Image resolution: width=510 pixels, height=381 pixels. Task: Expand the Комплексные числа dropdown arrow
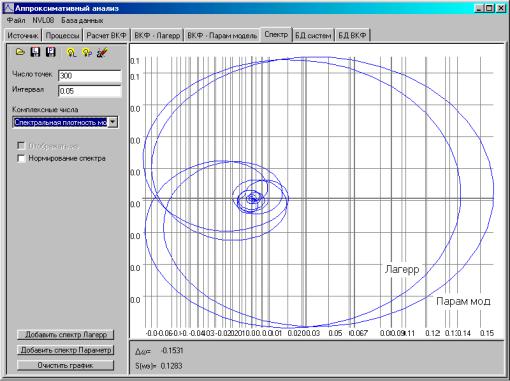(x=113, y=122)
